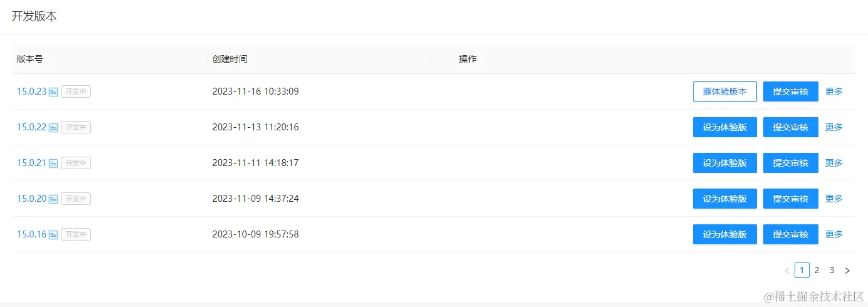Select page 2 in pagination

(817, 270)
